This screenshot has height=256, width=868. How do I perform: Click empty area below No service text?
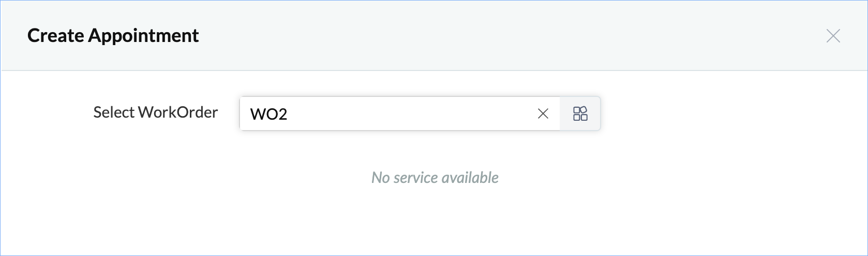pos(435,223)
